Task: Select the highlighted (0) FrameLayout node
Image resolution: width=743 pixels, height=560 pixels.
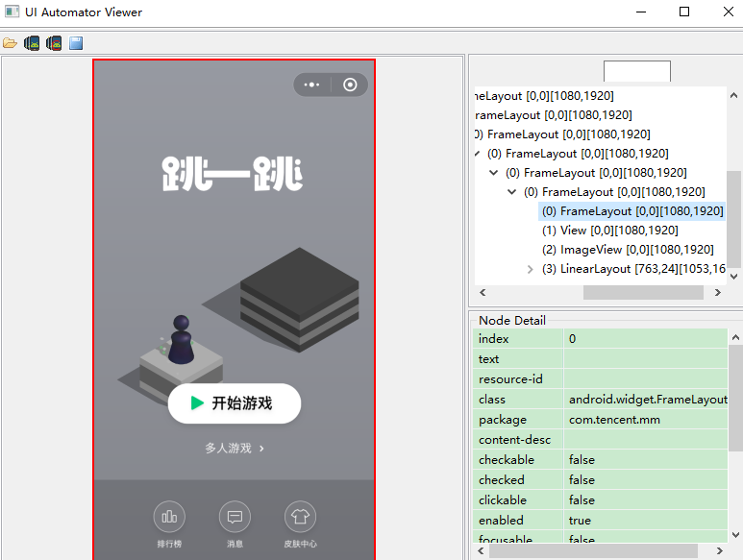Action: click(x=632, y=211)
